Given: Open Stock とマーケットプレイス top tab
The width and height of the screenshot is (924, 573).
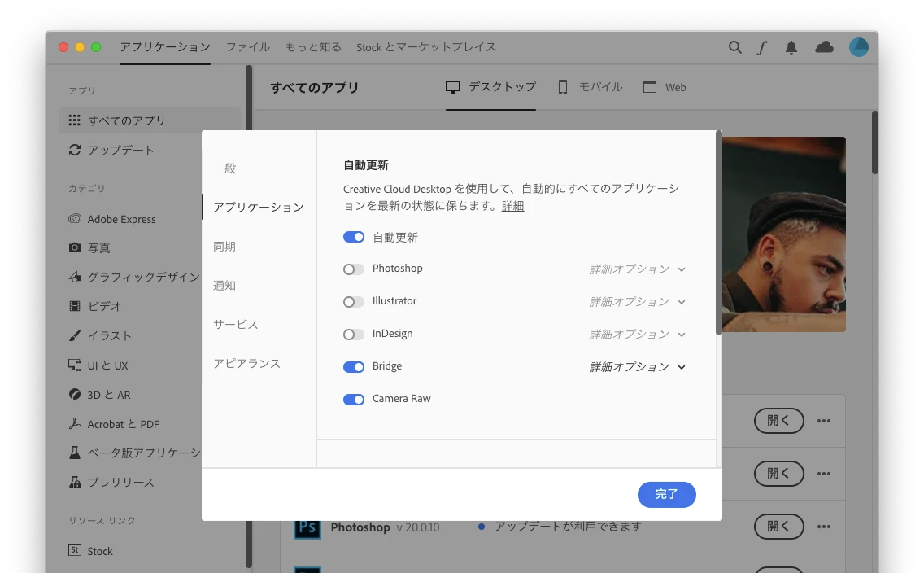Looking at the screenshot, I should click(426, 47).
